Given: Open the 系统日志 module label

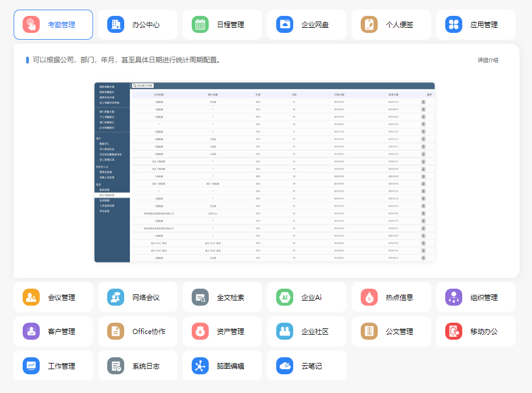Looking at the screenshot, I should pyautogui.click(x=146, y=366).
